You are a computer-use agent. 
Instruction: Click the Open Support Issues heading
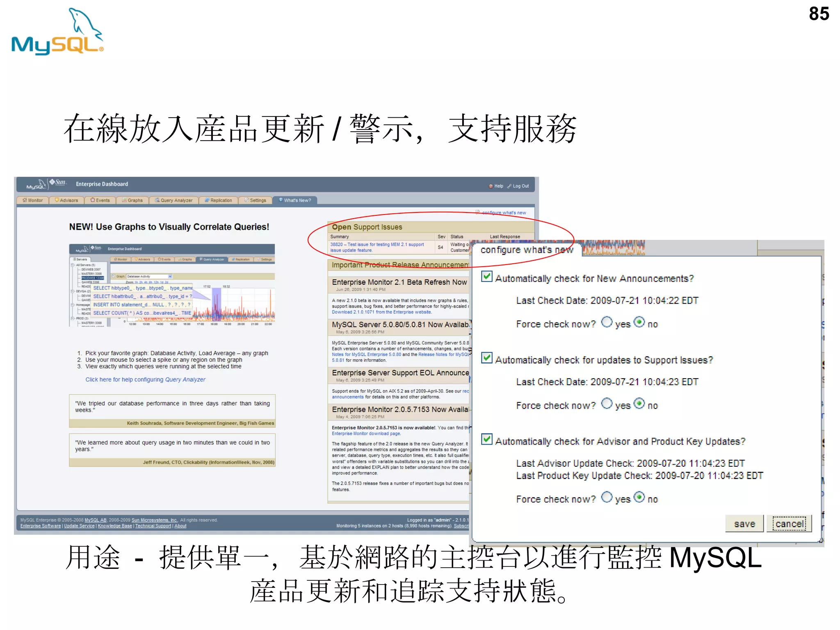367,227
